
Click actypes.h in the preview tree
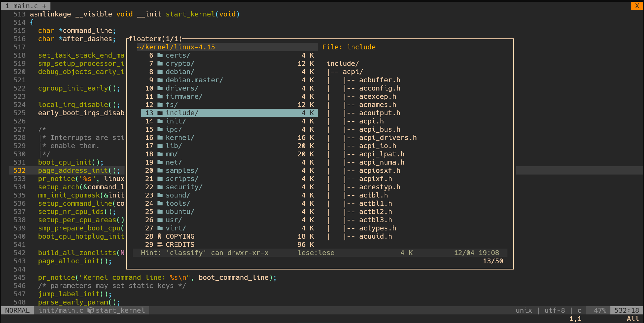[377, 228]
